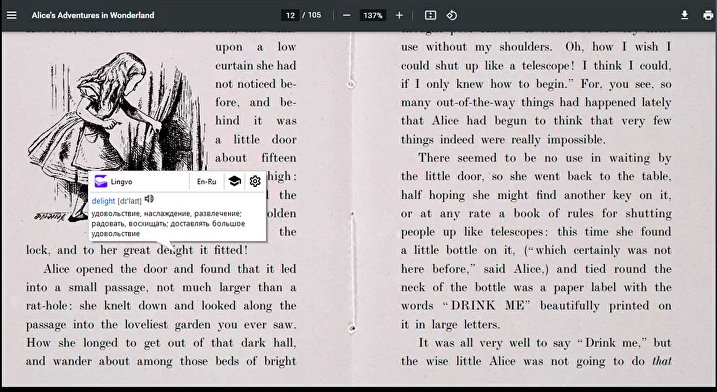Zoom in with the plus button
Screen dimensions: 717x392
coord(399,15)
